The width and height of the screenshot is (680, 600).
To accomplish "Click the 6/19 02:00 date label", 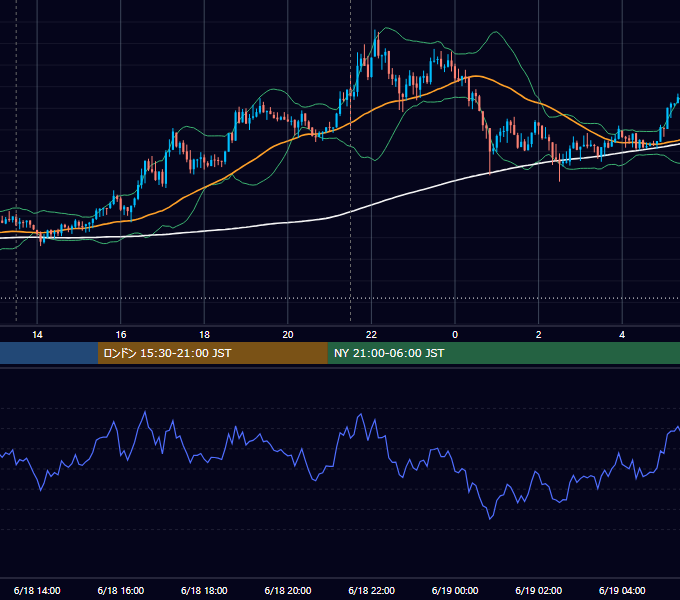I will [x=539, y=590].
